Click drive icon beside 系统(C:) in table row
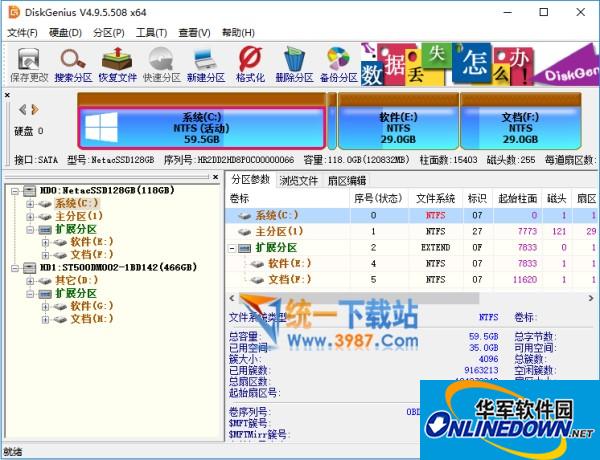 click(244, 216)
